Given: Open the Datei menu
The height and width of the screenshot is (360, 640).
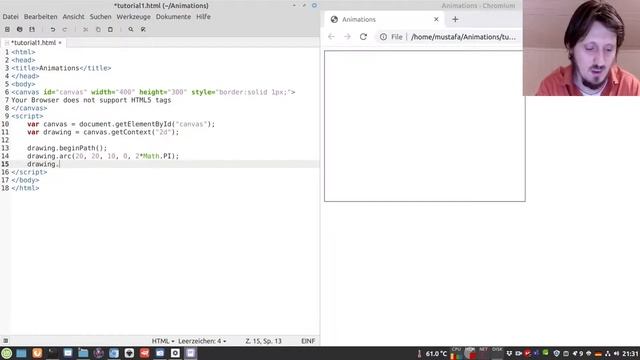Looking at the screenshot, I should pyautogui.click(x=11, y=17).
